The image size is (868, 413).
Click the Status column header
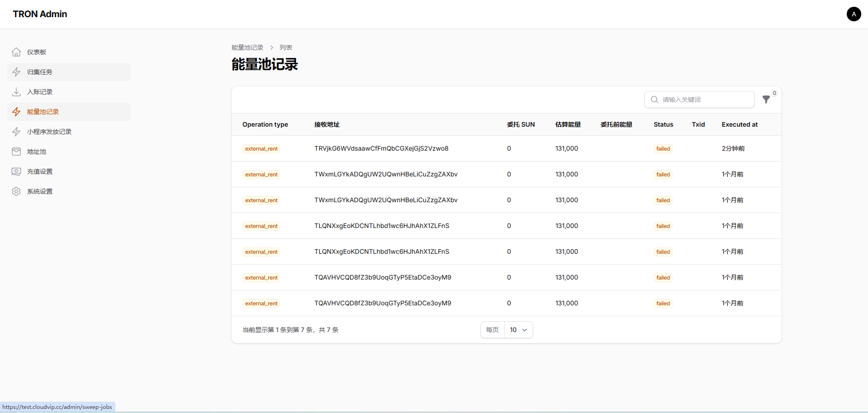(x=663, y=124)
